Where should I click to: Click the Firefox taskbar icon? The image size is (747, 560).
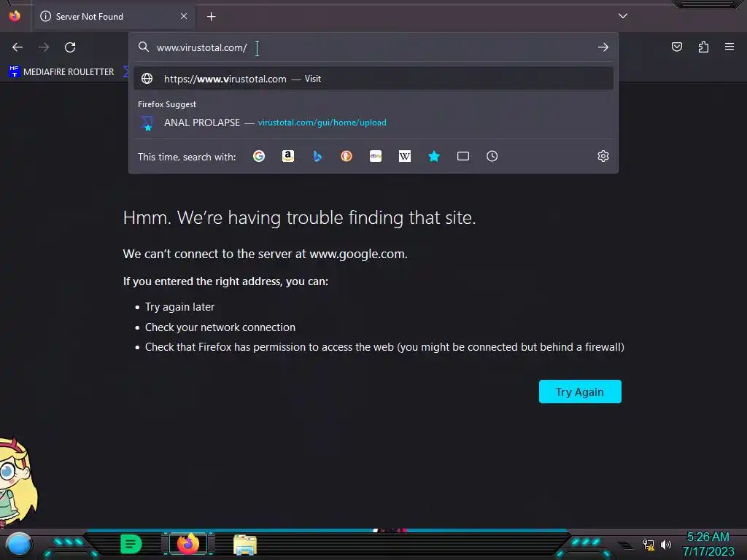(x=187, y=544)
